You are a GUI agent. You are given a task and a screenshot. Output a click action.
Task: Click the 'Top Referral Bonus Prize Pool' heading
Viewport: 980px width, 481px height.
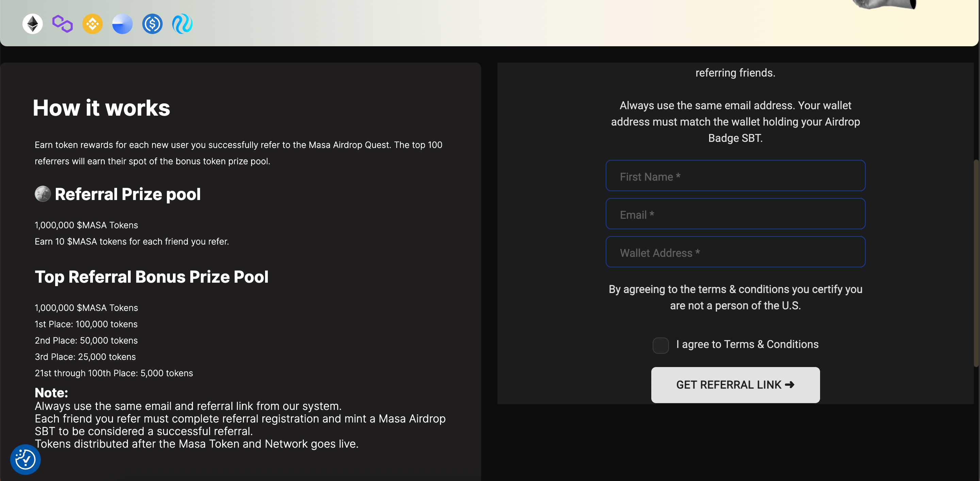[151, 277]
